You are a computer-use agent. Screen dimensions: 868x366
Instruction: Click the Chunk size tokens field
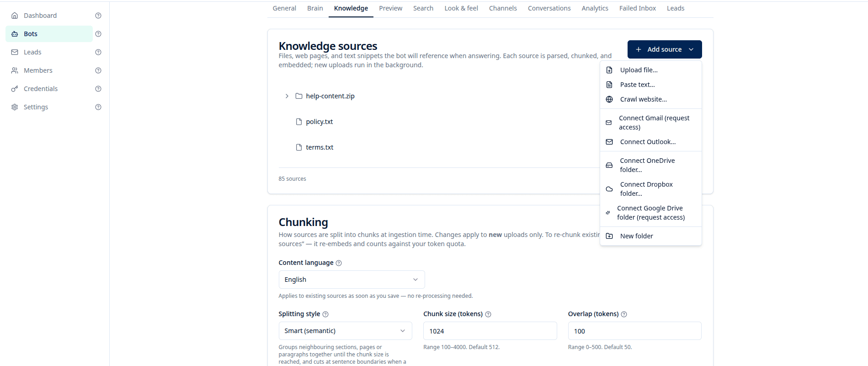tap(490, 331)
